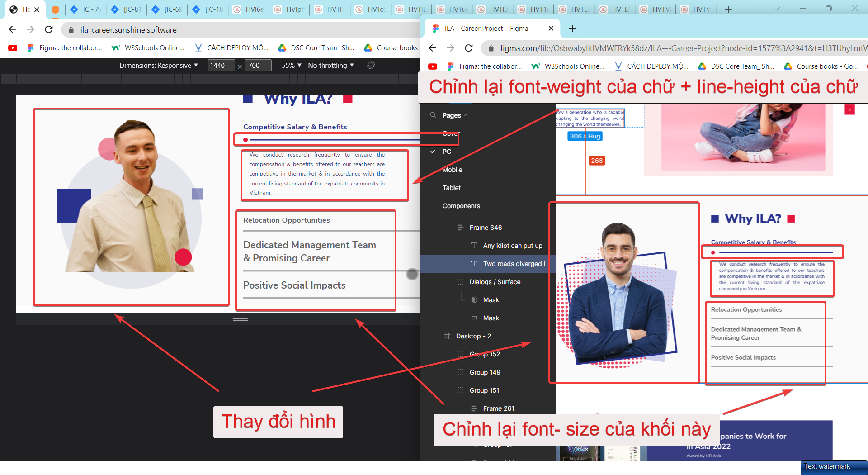Click the Desktop - 2 frame icon
This screenshot has height=475, width=868.
coord(447,336)
